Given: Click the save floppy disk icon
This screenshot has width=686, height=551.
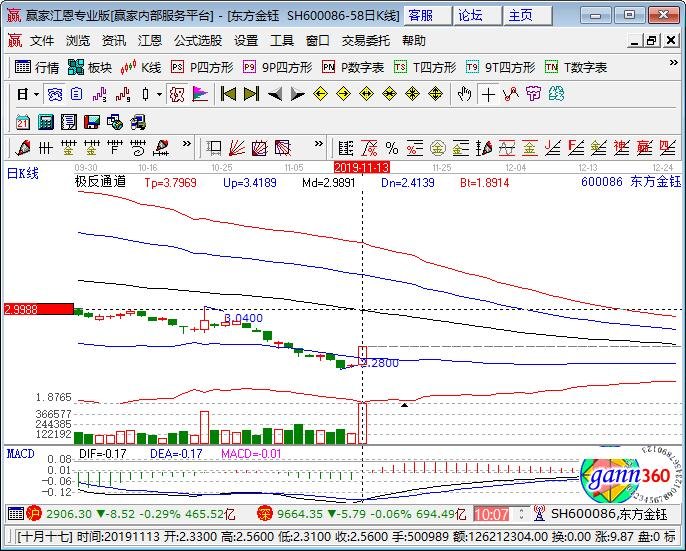Looking at the screenshot, I should coord(92,121).
